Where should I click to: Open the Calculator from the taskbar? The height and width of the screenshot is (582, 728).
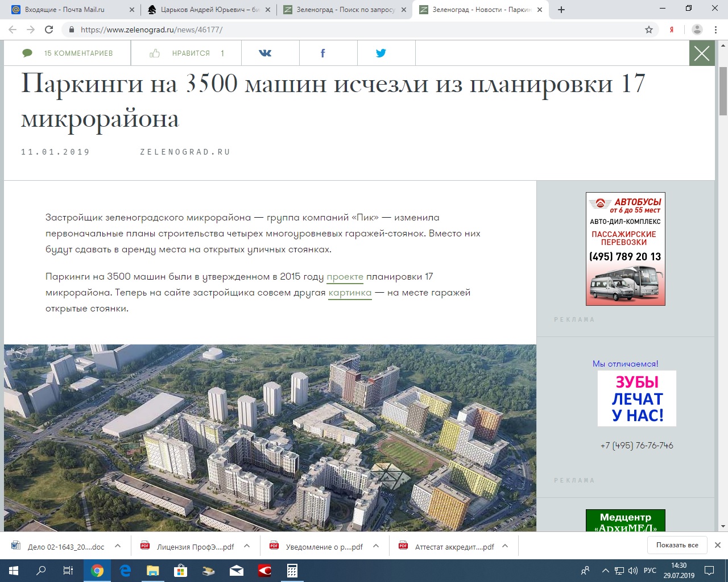coord(292,571)
